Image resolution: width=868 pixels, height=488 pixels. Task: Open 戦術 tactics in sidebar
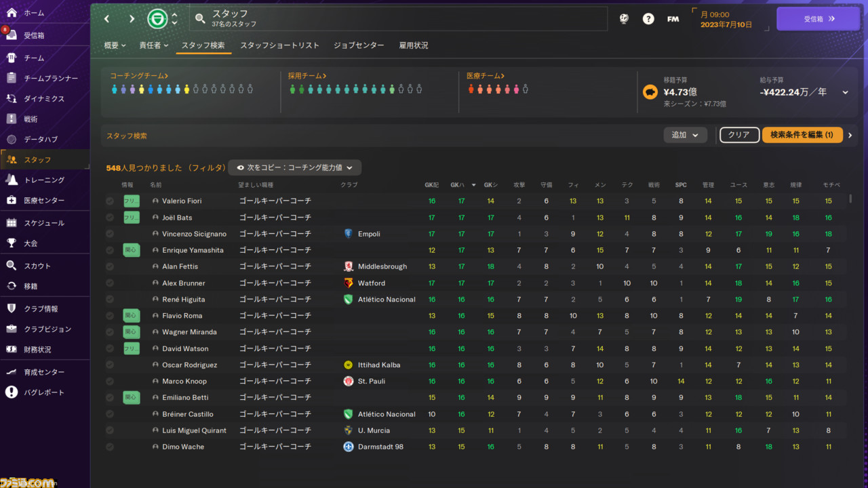tap(31, 119)
